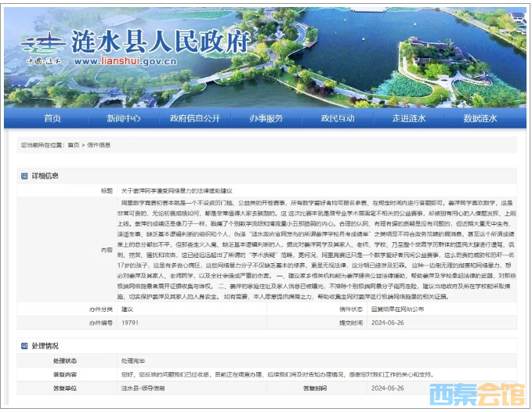Image resolution: width=532 pixels, height=412 pixels.
Task: Go to 政府信息公开 section
Action: pos(195,118)
